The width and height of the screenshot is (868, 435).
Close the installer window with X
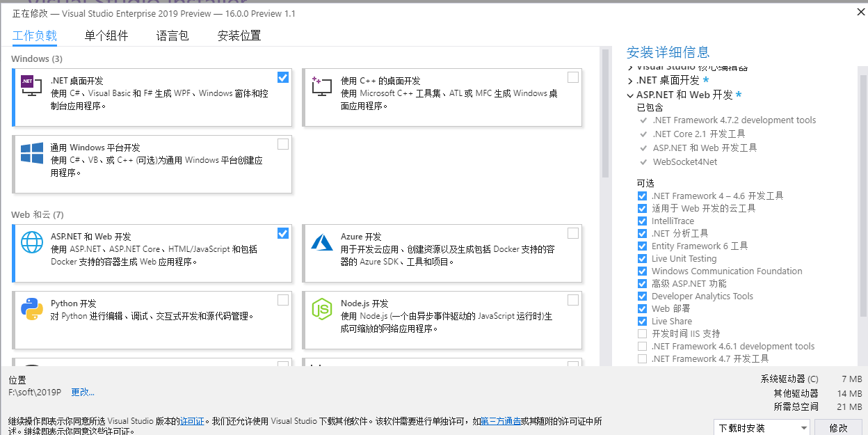pos(860,11)
